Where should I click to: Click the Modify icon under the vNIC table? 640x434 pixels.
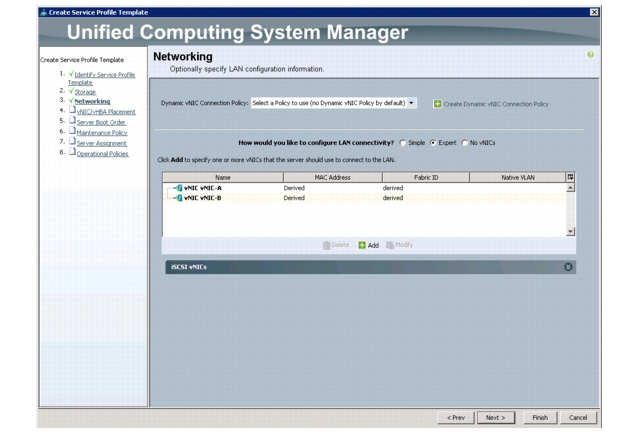pyautogui.click(x=390, y=245)
